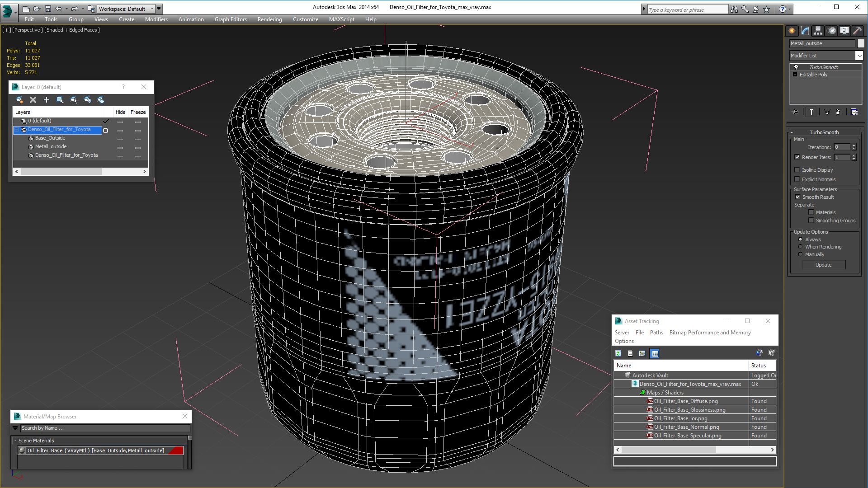The width and height of the screenshot is (868, 488).
Task: Click Hide/Unhide All Layers icon
Action: point(87,100)
